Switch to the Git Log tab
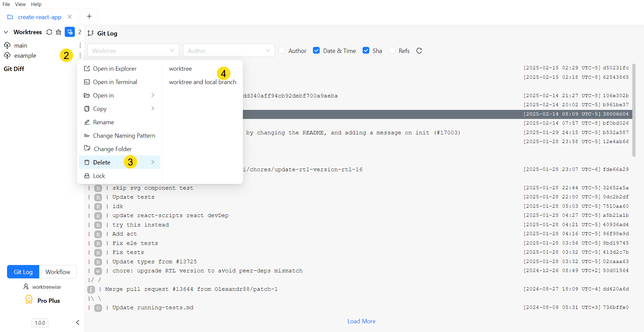Viewport: 644px width, 332px height. [x=23, y=272]
